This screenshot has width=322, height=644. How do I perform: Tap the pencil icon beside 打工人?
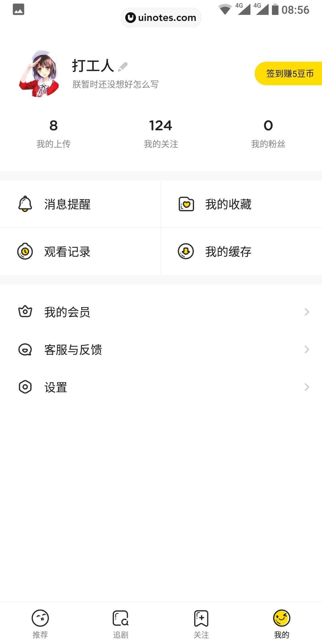[x=123, y=67]
